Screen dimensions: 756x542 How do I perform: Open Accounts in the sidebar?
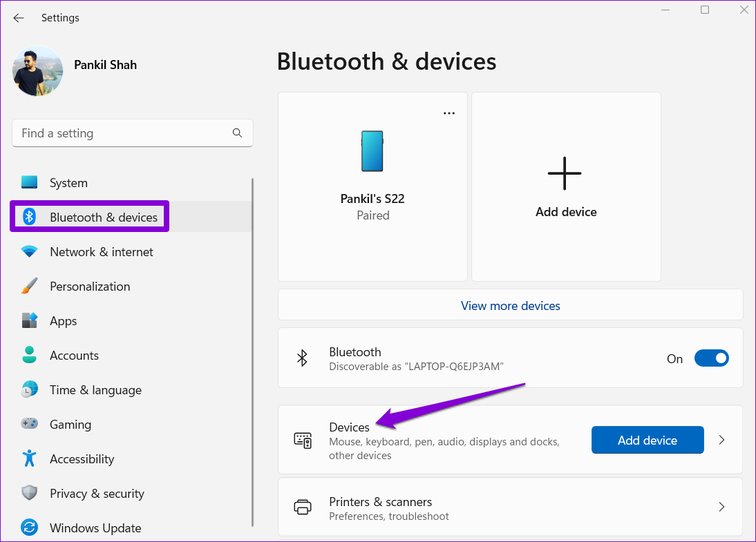(74, 356)
